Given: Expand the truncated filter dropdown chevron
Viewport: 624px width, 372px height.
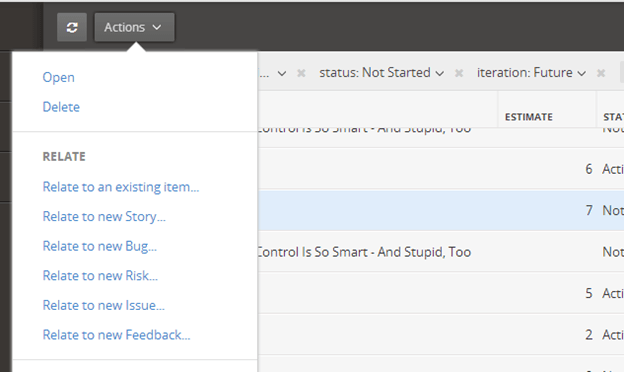Looking at the screenshot, I should [282, 74].
